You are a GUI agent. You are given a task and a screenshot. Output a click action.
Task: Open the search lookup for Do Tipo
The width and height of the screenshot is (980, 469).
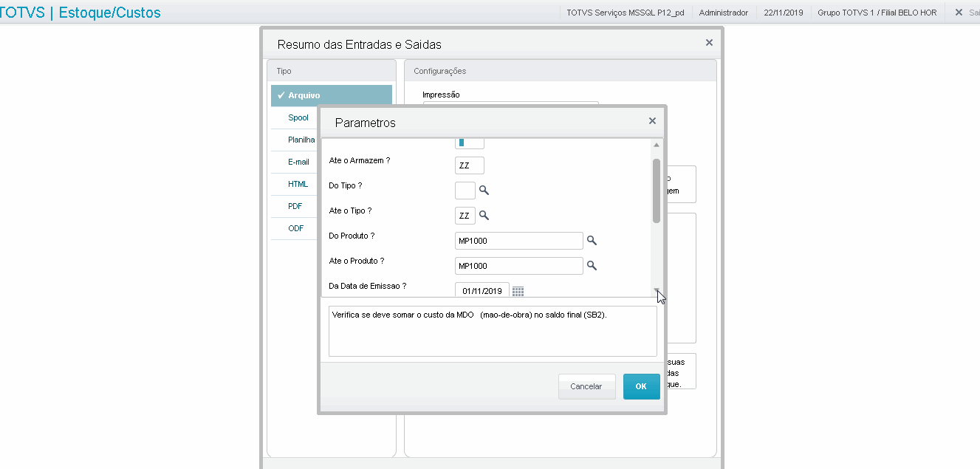484,191
